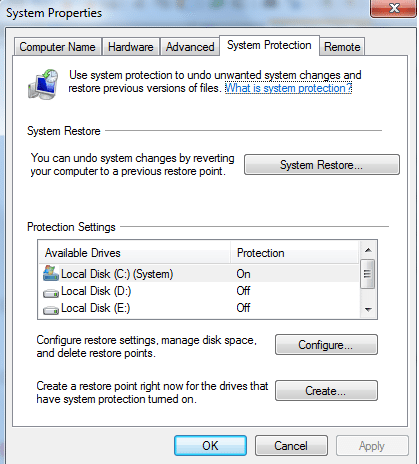The image size is (419, 464).
Task: Select the Local Disk (D:) row
Action: (199, 291)
